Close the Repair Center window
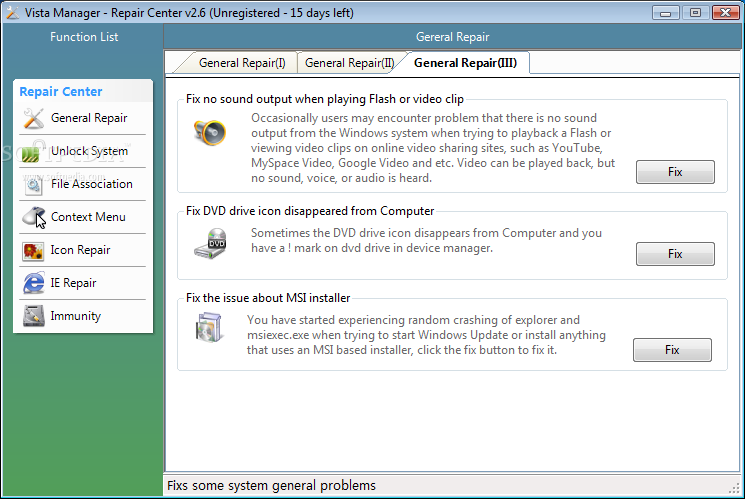 [725, 13]
